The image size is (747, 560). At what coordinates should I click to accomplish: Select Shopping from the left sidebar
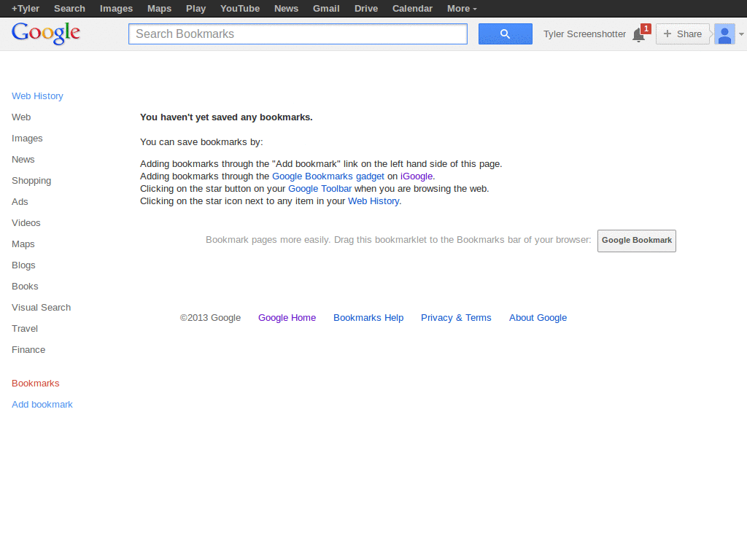click(x=31, y=180)
